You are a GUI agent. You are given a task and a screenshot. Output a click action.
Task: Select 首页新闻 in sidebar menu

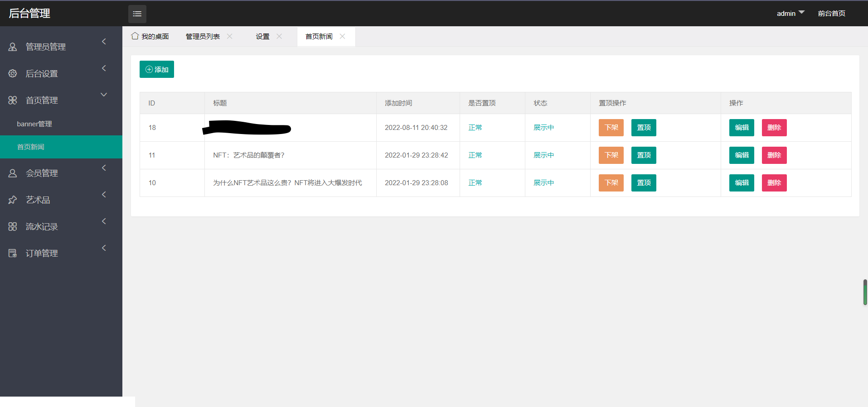point(61,147)
